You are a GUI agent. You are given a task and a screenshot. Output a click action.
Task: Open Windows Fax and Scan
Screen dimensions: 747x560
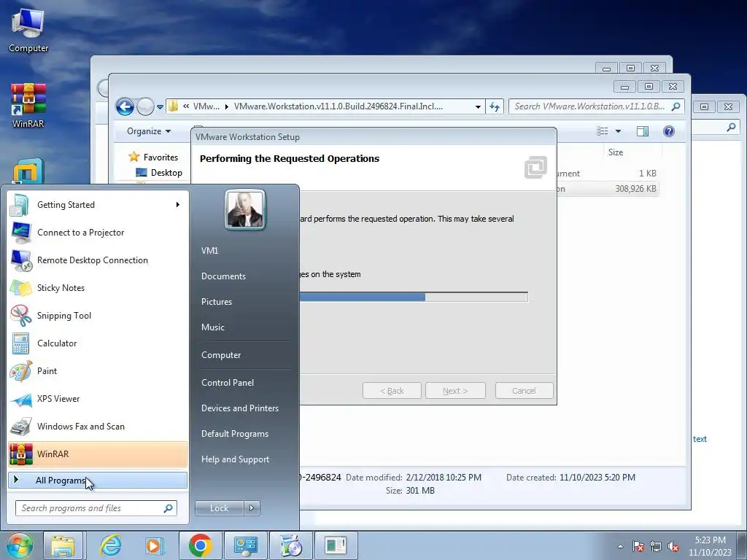[x=98, y=426]
